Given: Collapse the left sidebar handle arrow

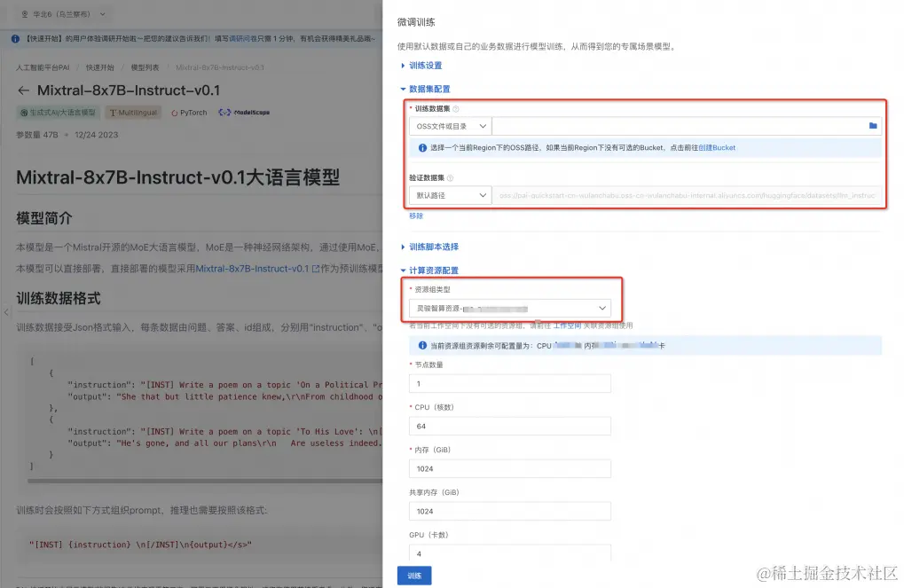Looking at the screenshot, I should [5, 312].
